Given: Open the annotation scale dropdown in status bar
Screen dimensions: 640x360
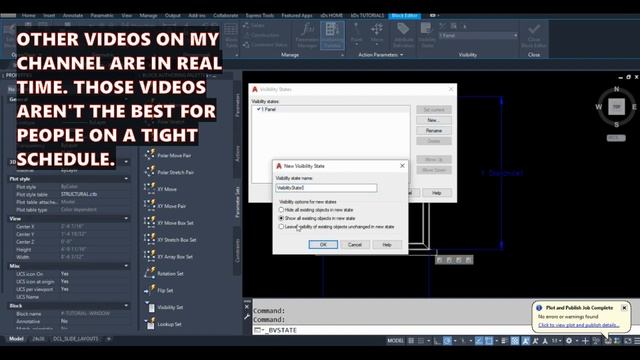Looking at the screenshot, I should 557,341.
